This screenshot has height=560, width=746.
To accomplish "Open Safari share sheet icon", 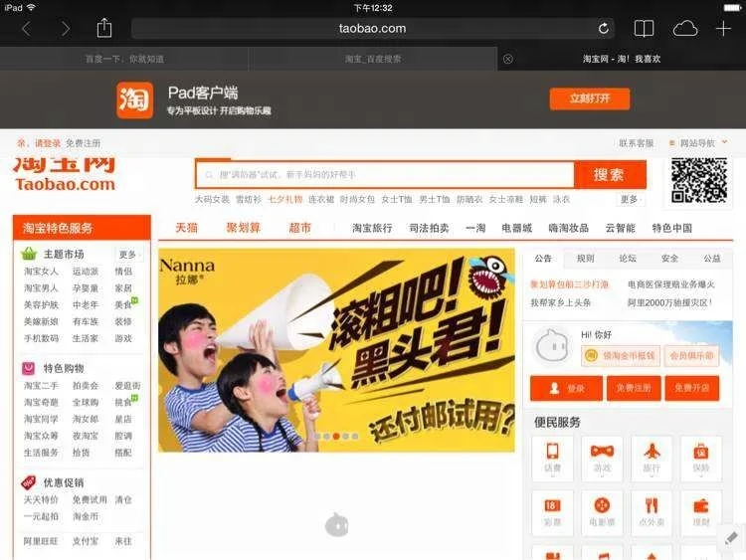I will click(104, 28).
